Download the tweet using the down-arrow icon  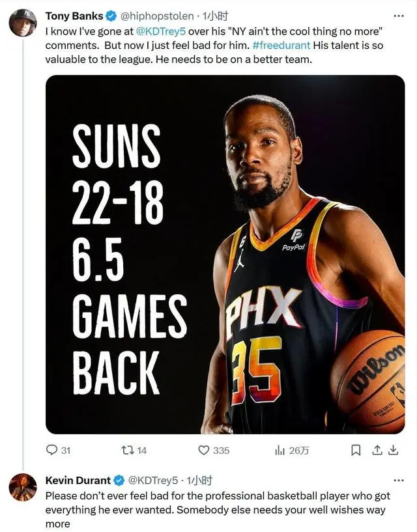click(394, 450)
